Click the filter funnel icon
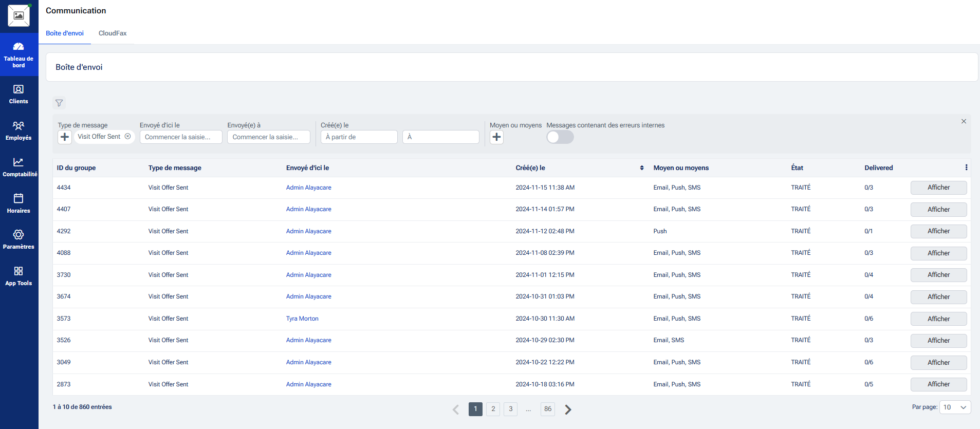The height and width of the screenshot is (429, 980). pyautogui.click(x=59, y=103)
